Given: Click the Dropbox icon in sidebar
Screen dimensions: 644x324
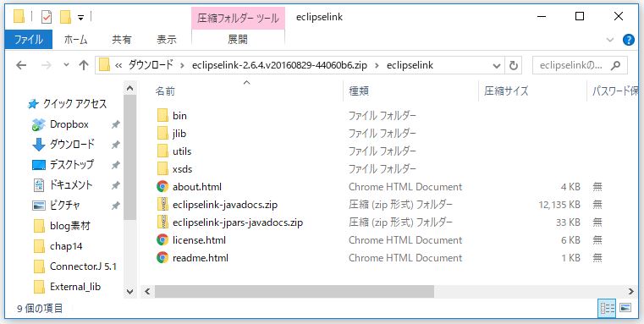Looking at the screenshot, I should 38,124.
